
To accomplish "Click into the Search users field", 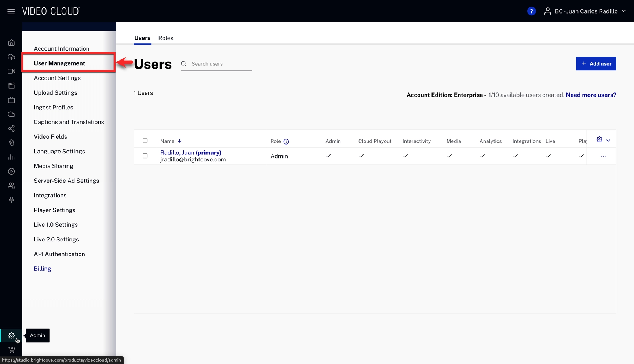I will 221,64.
